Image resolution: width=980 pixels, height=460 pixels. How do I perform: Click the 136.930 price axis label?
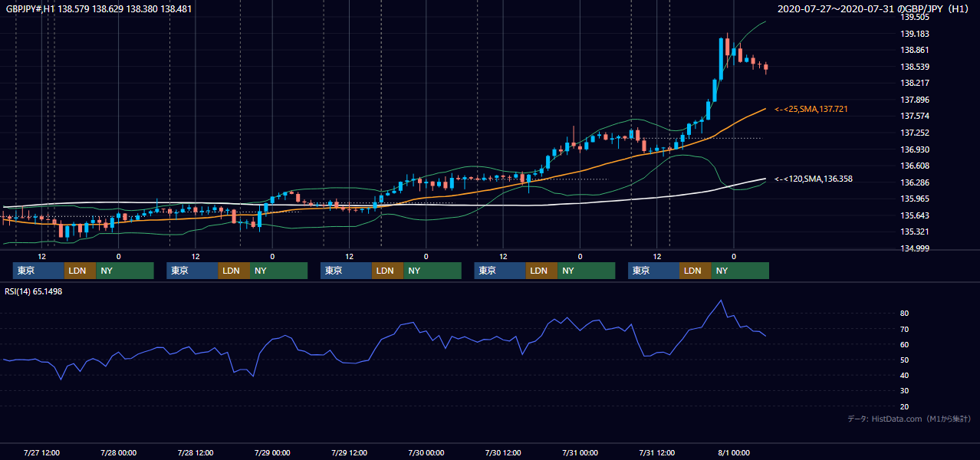pyautogui.click(x=915, y=149)
